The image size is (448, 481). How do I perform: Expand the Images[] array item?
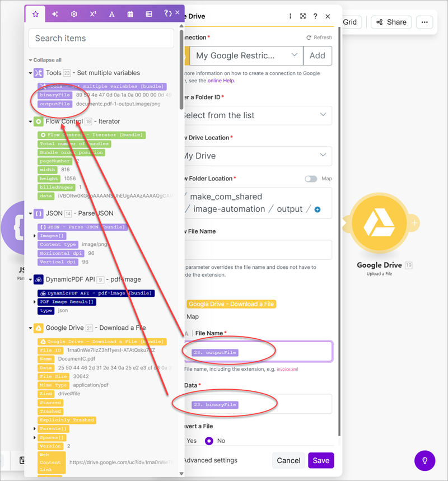coord(35,236)
